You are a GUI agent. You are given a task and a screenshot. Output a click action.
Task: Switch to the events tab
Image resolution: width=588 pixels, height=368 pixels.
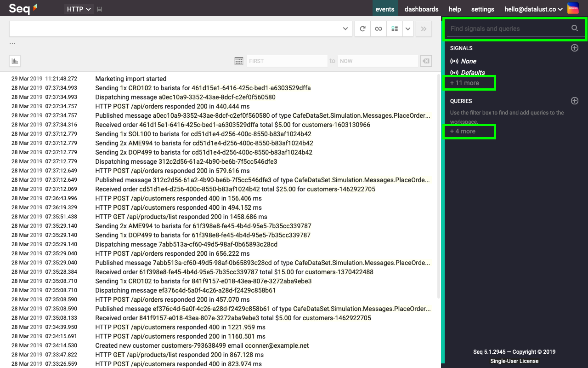click(x=385, y=9)
